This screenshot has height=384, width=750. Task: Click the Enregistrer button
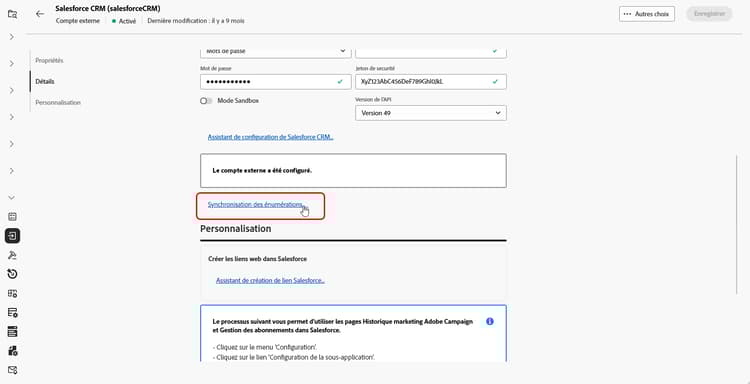click(709, 14)
